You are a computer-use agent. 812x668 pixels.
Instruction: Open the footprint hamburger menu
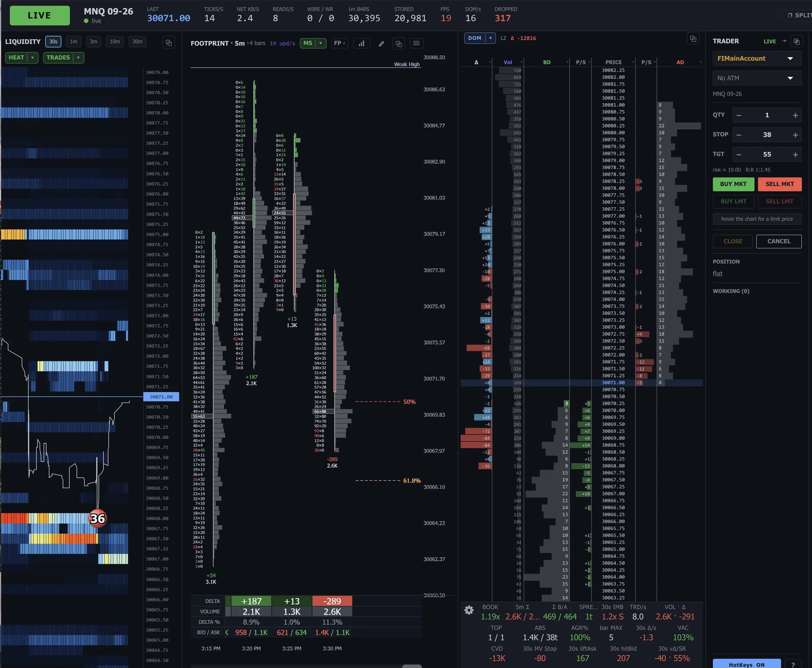tap(416, 43)
